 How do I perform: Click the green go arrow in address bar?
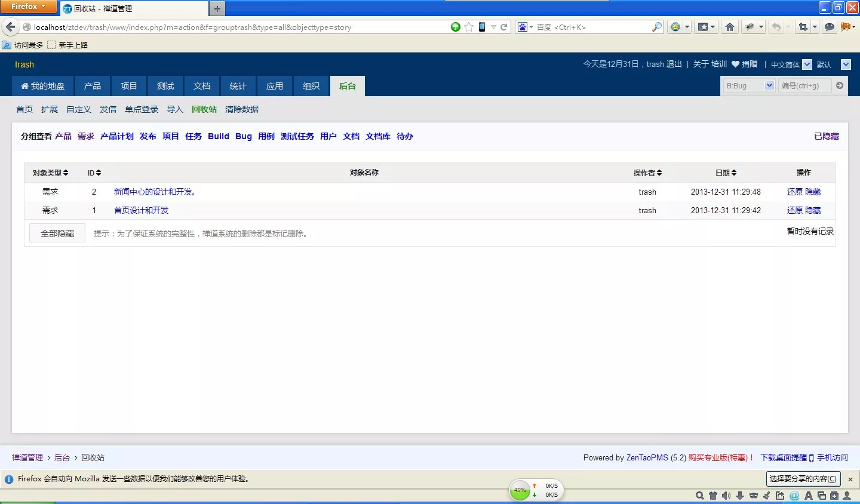(456, 27)
